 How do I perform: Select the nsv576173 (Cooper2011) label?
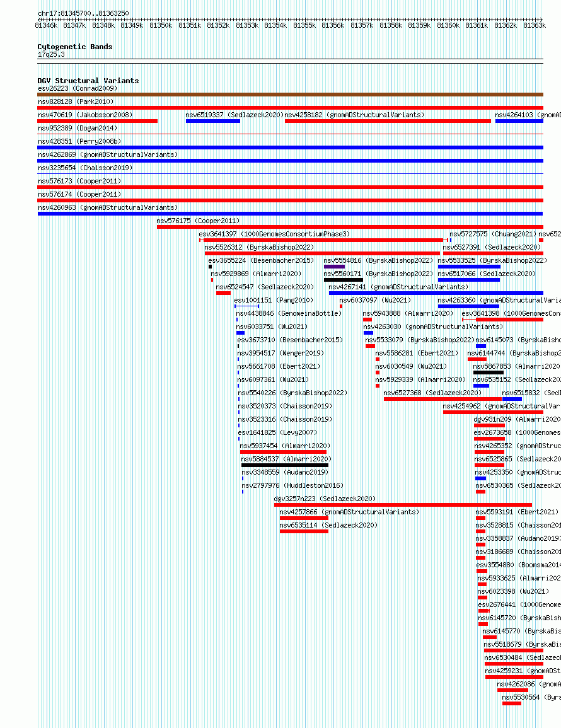point(79,181)
